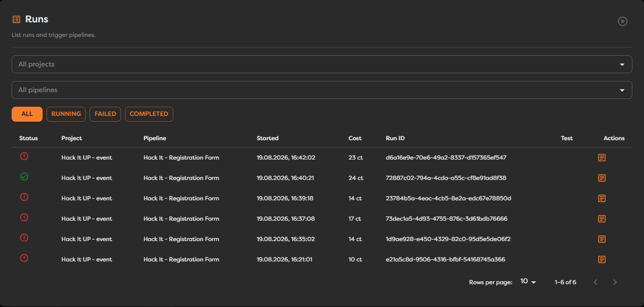Click start time 19.08.2026, 16:35:02
Viewport: 644px width, 307px height.
[286, 239]
